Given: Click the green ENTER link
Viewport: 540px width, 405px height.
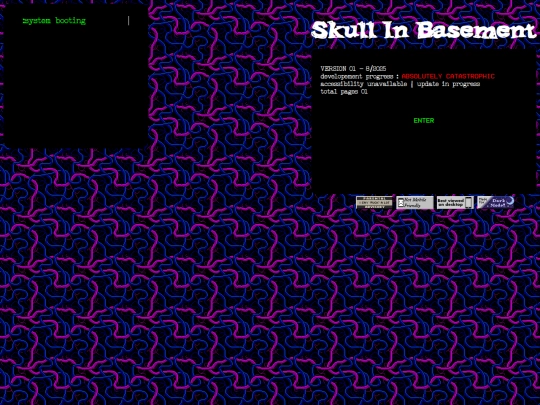Looking at the screenshot, I should click(424, 121).
